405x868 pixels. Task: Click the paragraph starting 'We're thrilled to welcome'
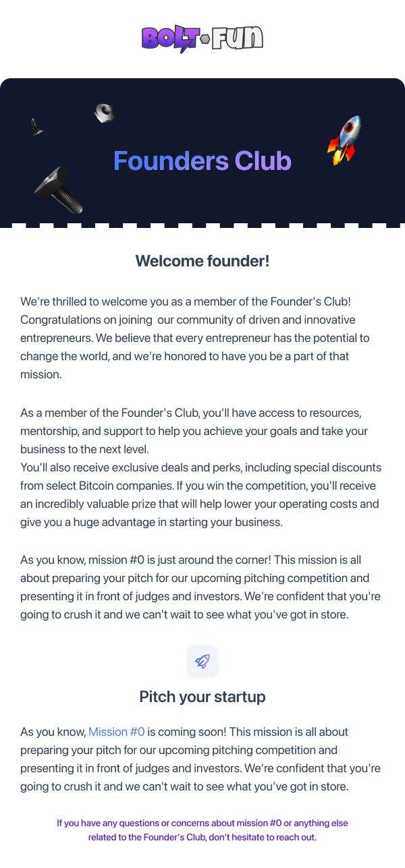(195, 337)
